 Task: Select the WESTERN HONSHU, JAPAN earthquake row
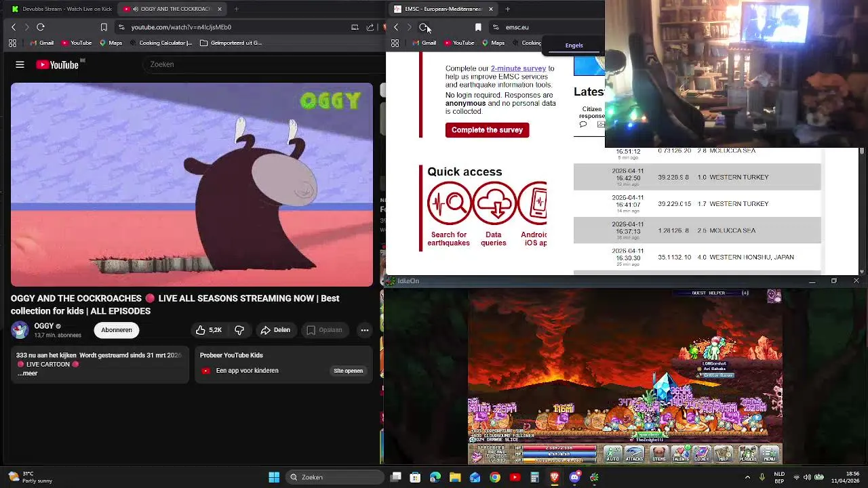pyautogui.click(x=697, y=258)
